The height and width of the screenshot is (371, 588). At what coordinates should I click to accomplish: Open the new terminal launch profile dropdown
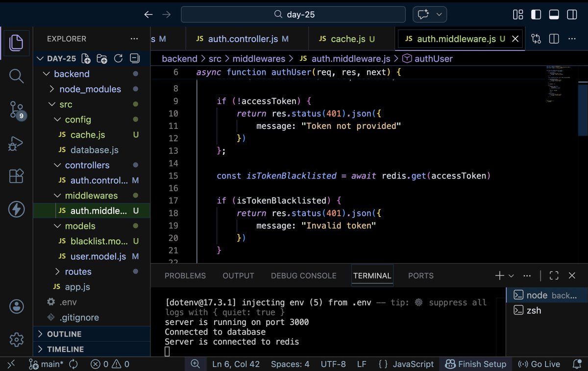click(511, 275)
